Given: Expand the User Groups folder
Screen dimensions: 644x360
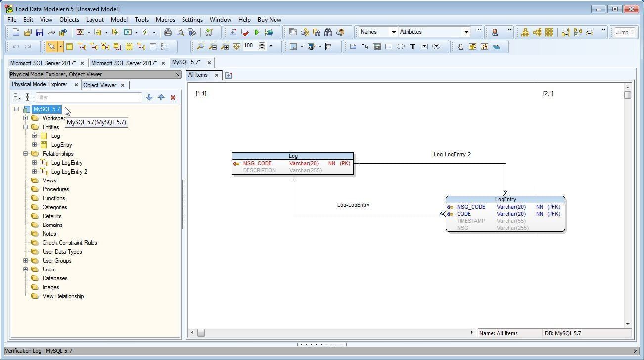Looking at the screenshot, I should [x=25, y=261].
